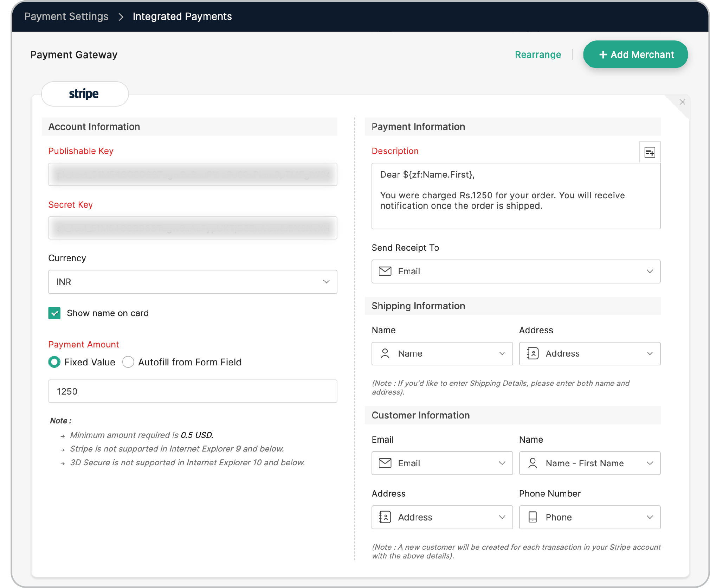Open the Name - First Name dropdown

coord(589,463)
